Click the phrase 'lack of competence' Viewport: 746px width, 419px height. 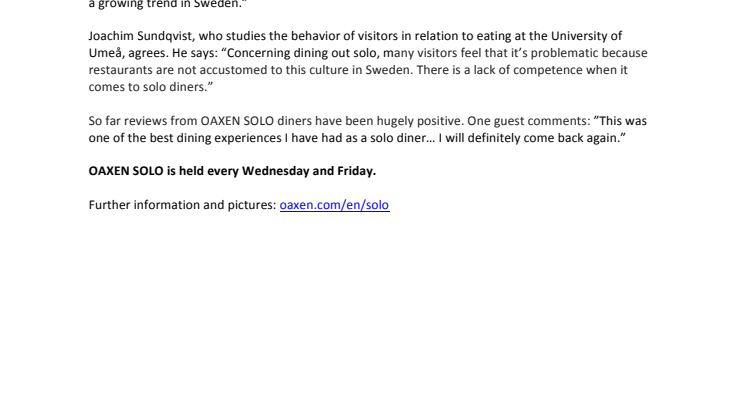point(528,70)
